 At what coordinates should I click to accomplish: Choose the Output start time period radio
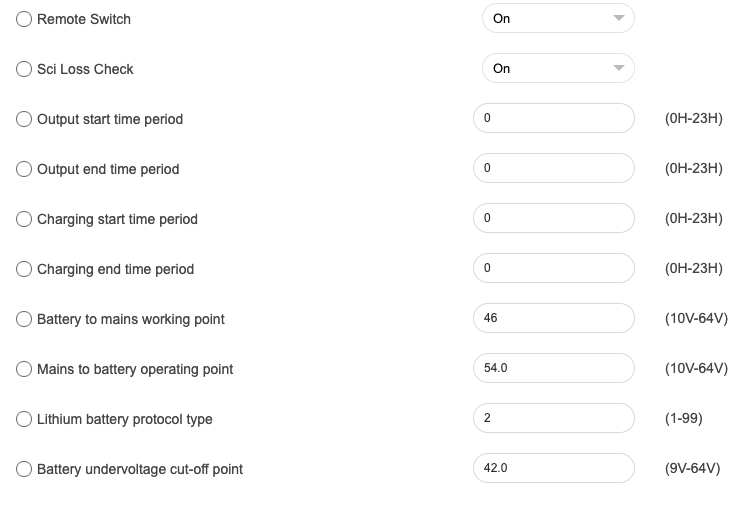(24, 119)
